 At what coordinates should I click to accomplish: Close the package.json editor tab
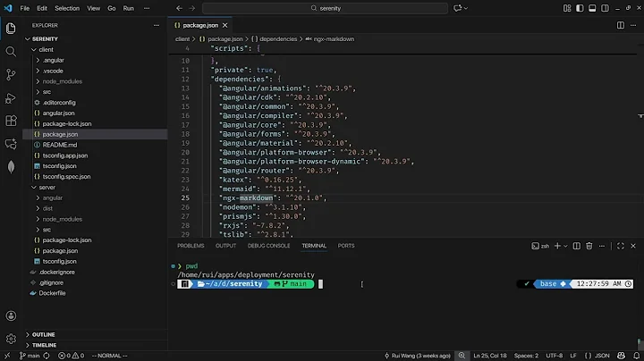225,25
